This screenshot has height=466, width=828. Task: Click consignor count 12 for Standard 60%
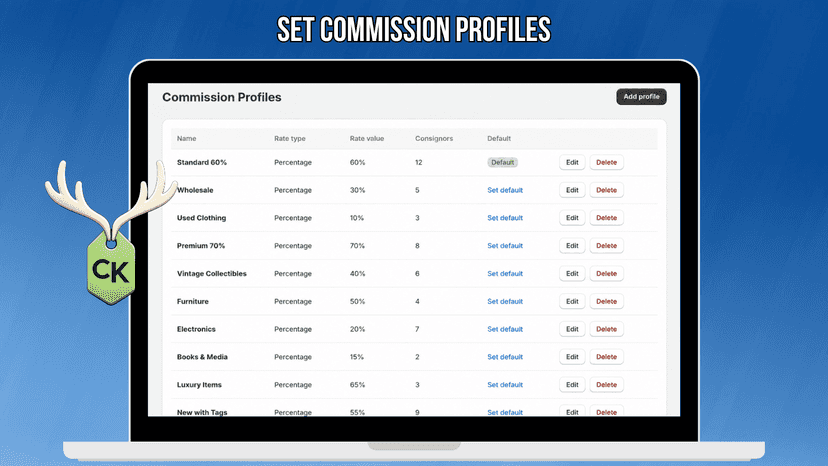coord(419,162)
